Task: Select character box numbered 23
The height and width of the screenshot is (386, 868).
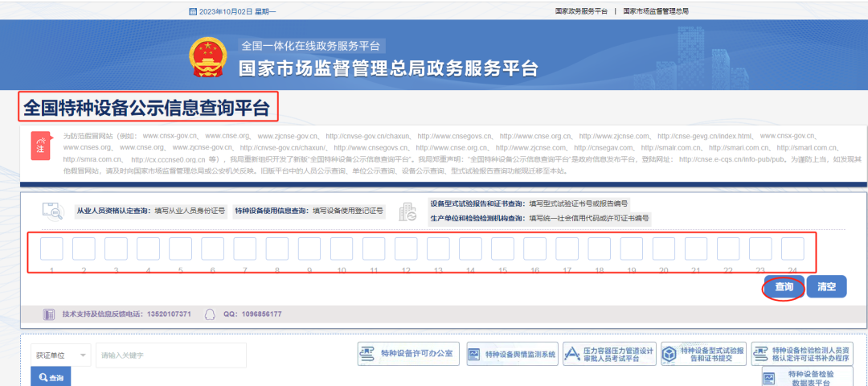Action: [760, 249]
